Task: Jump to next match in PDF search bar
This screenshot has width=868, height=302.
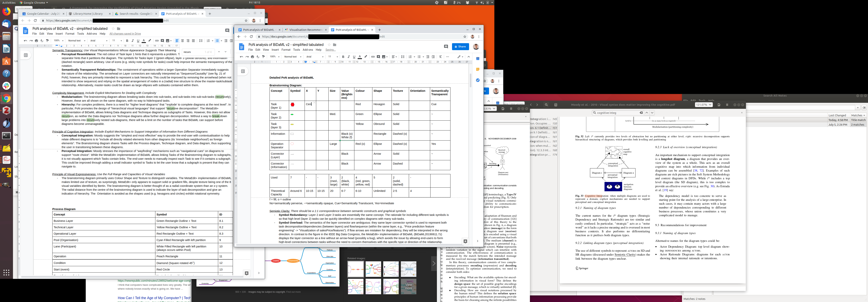Action: click(652, 113)
